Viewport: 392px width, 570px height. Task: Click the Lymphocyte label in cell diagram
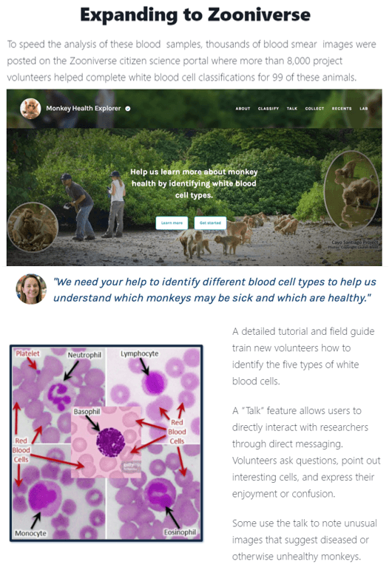[x=140, y=353]
